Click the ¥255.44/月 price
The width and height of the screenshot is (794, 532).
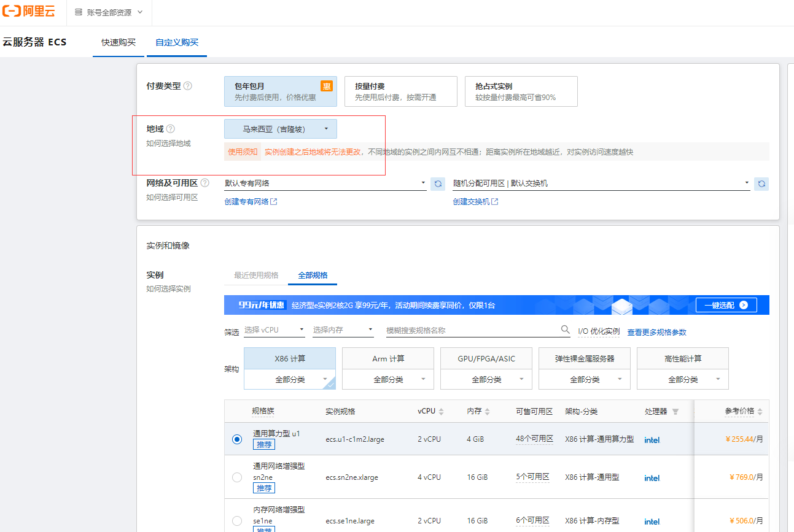click(x=744, y=439)
